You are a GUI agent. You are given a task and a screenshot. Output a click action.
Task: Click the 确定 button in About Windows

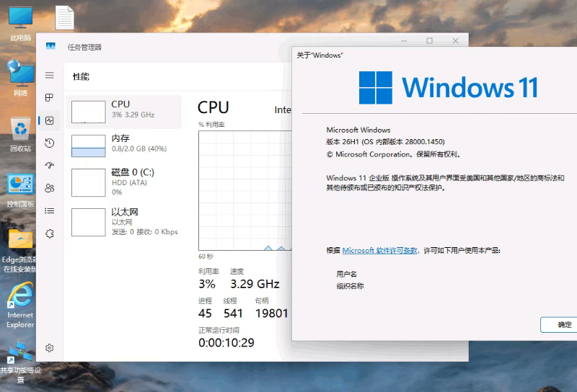pos(563,325)
